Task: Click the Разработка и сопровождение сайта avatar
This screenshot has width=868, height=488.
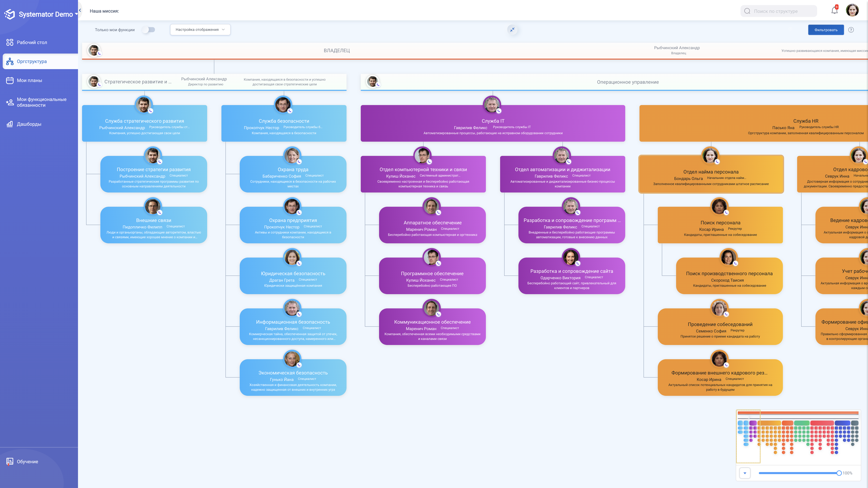Action: (571, 257)
